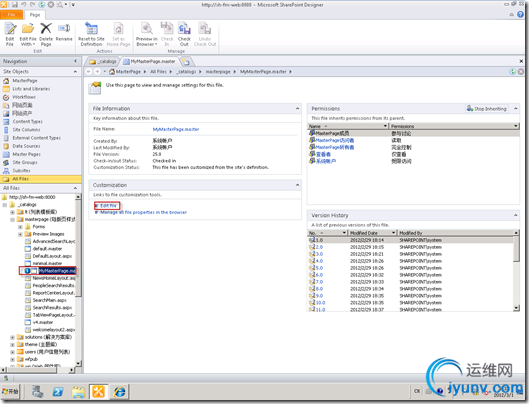Click Stop Inheriting permissions button
The width and height of the screenshot is (529, 404).
point(486,109)
